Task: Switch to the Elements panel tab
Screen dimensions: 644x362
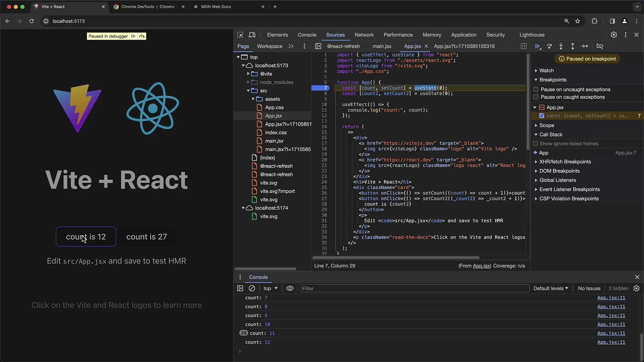Action: point(277,35)
